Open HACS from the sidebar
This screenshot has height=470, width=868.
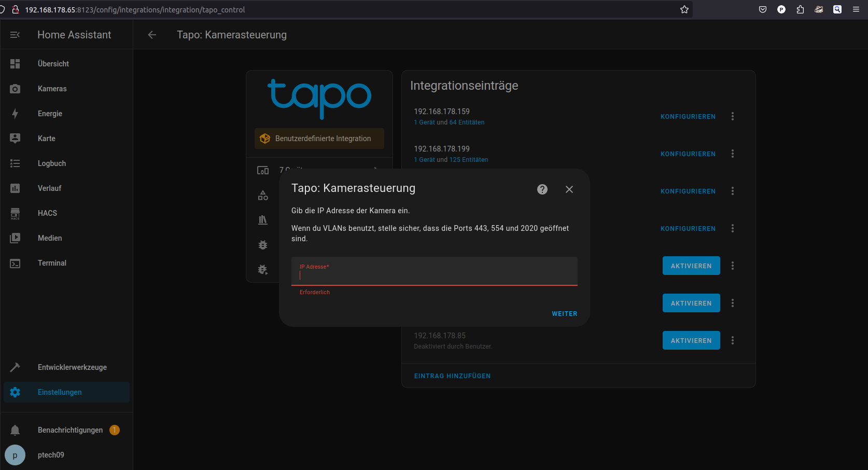(x=47, y=213)
